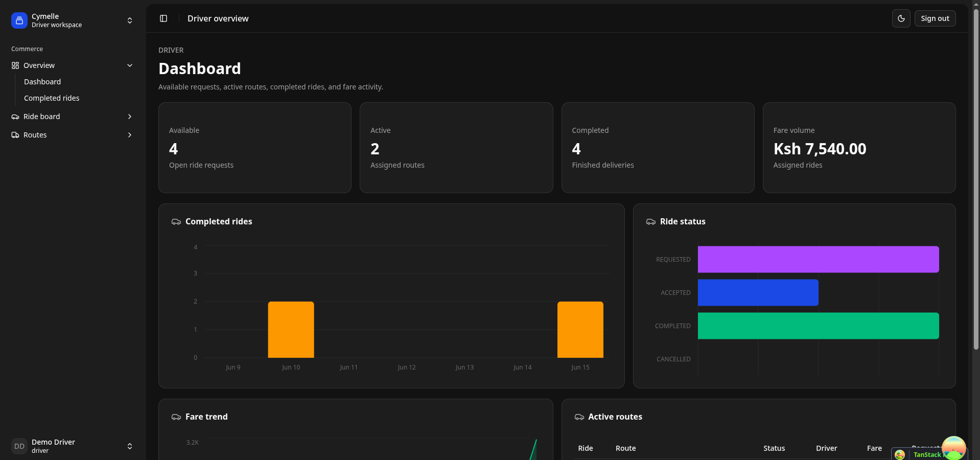
Task: Click the TanStack island logo icon
Action: coord(954,448)
